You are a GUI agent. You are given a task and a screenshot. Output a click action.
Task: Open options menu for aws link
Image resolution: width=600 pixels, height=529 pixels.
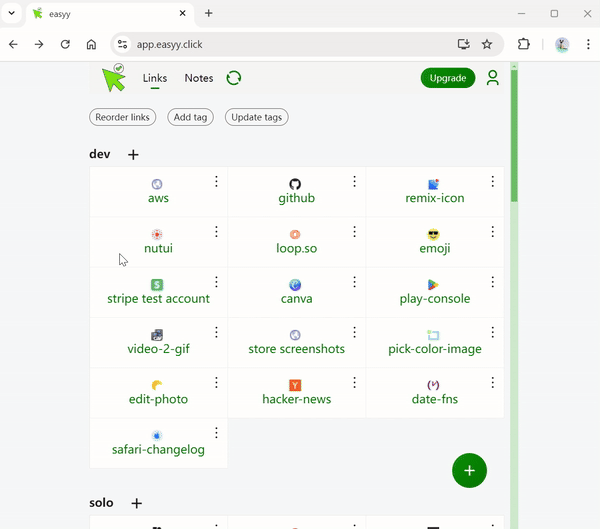(x=216, y=181)
